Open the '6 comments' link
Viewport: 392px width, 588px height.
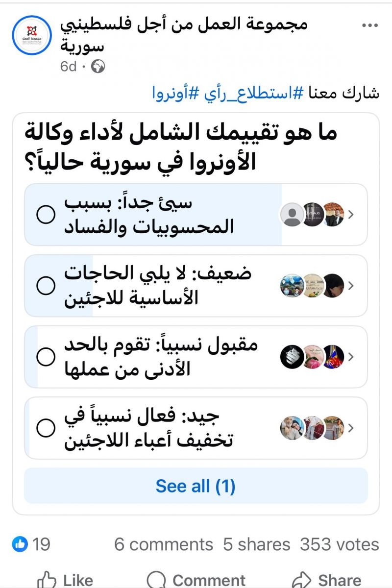coord(164,544)
